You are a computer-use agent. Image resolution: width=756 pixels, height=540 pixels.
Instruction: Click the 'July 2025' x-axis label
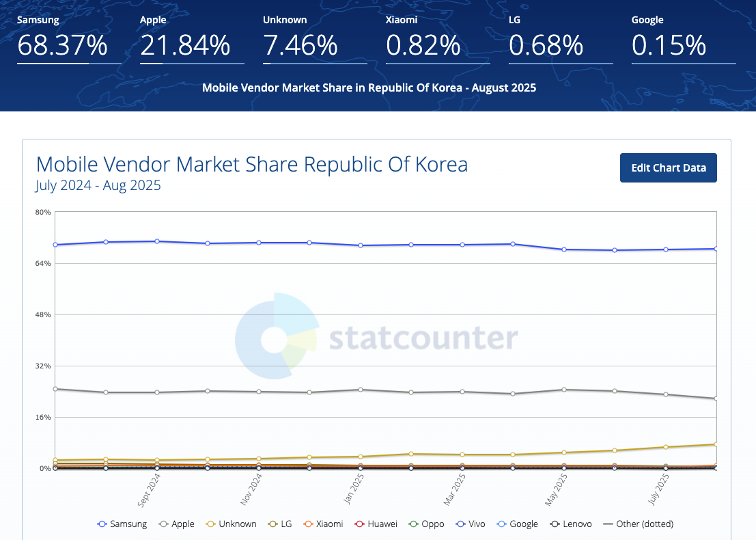658,489
